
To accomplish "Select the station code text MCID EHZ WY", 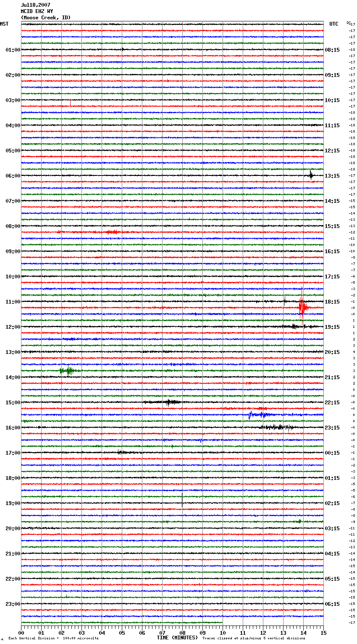I will 37,11.
